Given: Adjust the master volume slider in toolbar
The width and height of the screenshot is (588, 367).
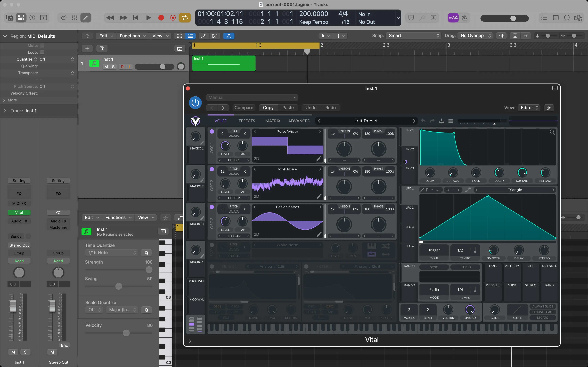Looking at the screenshot, I should click(504, 18).
